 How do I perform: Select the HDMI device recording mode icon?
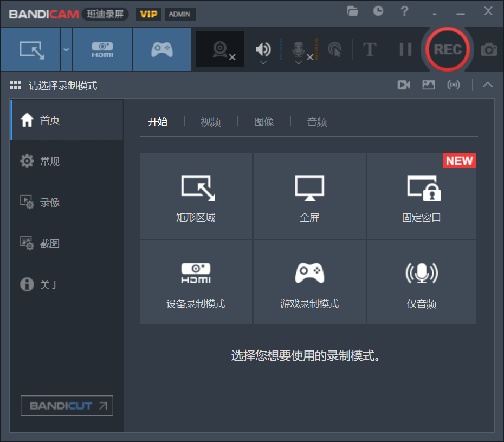[101, 49]
